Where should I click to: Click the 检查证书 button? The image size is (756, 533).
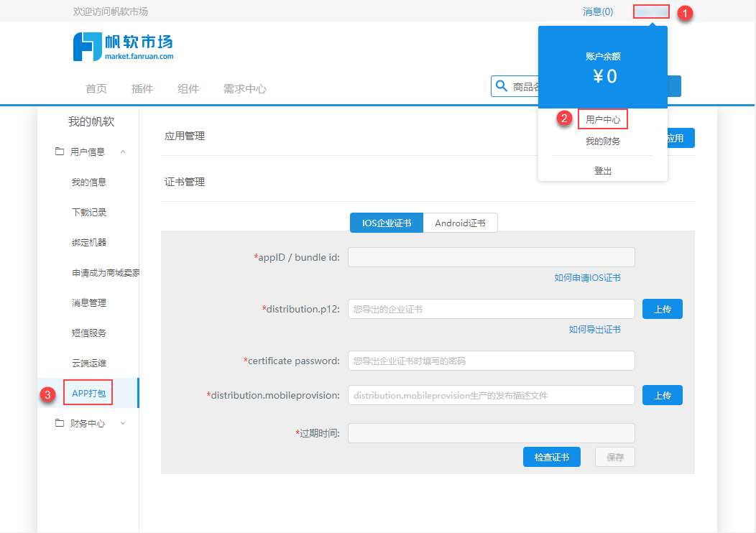[x=552, y=457]
